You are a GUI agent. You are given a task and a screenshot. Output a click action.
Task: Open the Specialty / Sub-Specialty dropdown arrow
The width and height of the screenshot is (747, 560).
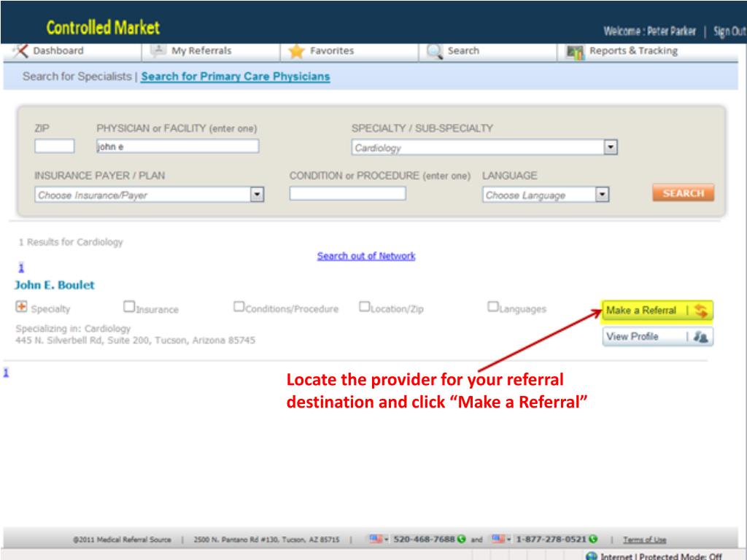tap(611, 147)
